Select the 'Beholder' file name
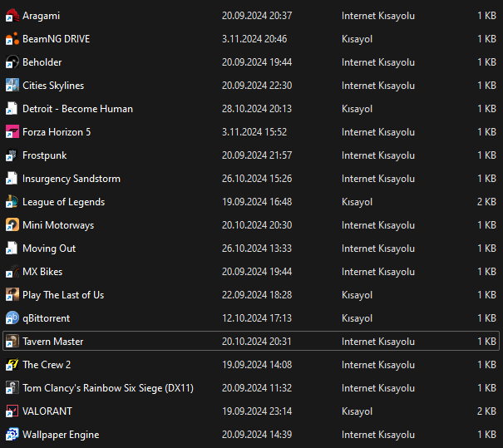503x448 pixels. coord(42,62)
